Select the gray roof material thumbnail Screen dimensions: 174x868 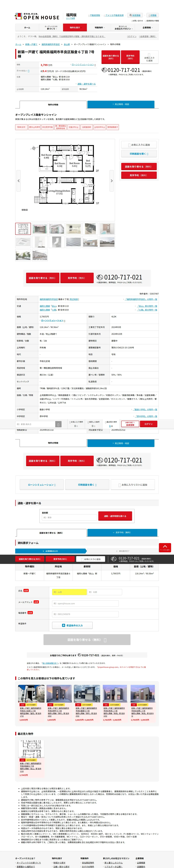coord(73,242)
